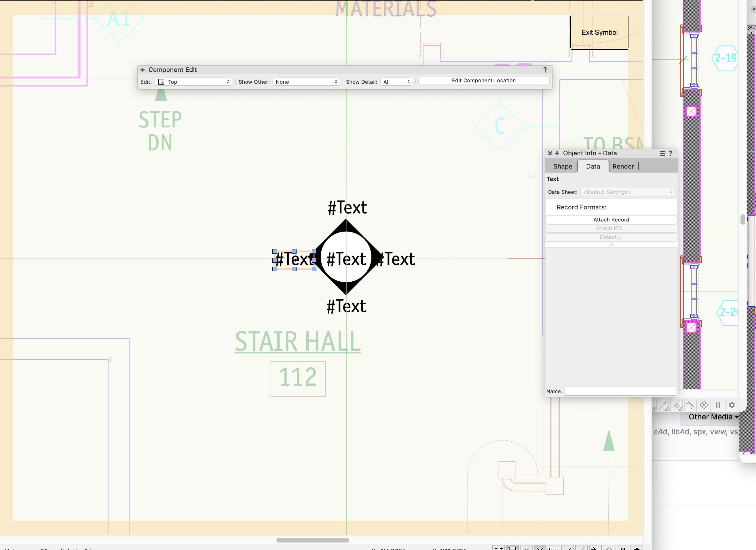Viewport: 756px width, 550px height.
Task: Open Object Info palette hamburger menu
Action: pyautogui.click(x=662, y=153)
